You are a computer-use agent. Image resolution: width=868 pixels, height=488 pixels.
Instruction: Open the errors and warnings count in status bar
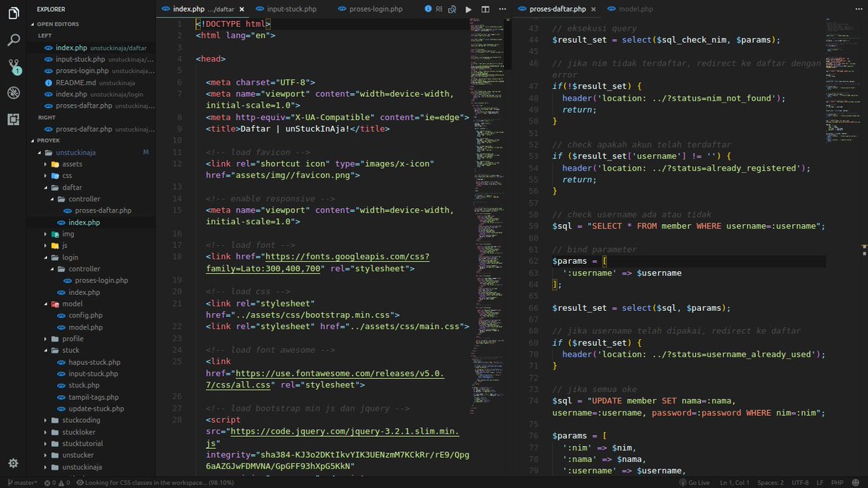56,482
